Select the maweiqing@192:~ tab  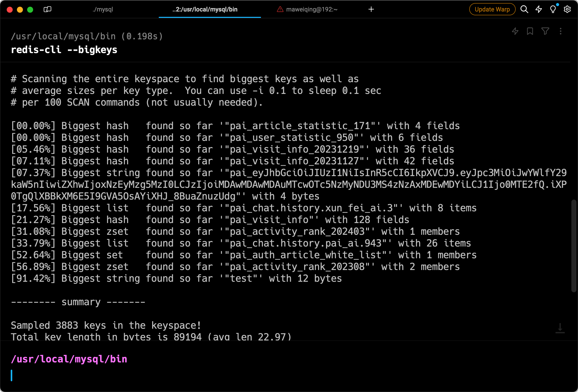[x=311, y=9]
